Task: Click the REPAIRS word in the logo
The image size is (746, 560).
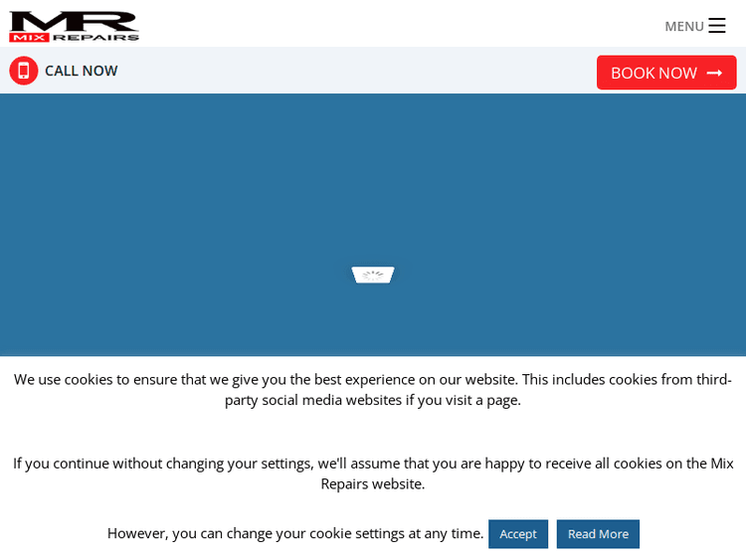Action: [95, 37]
